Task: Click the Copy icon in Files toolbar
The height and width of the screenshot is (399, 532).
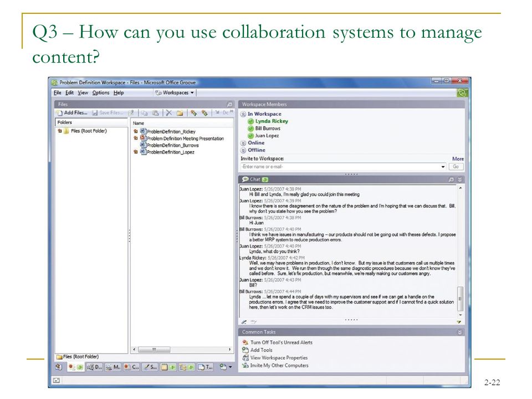Action: point(144,113)
